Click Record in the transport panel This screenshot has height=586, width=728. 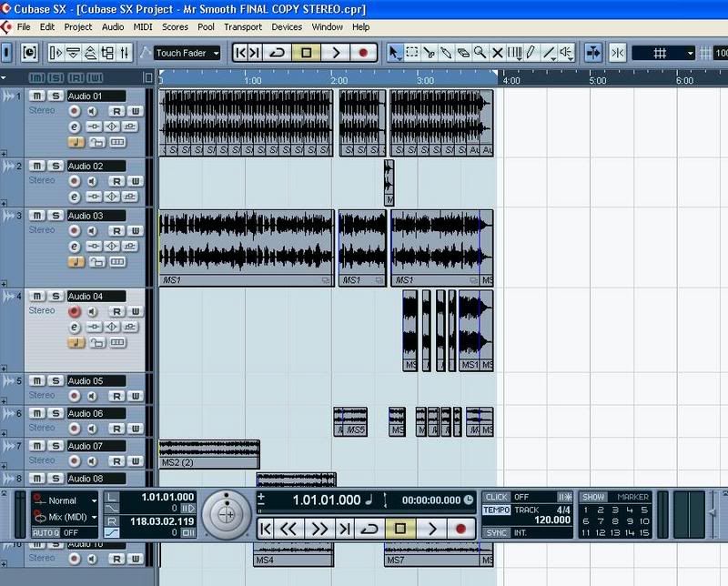click(x=460, y=529)
